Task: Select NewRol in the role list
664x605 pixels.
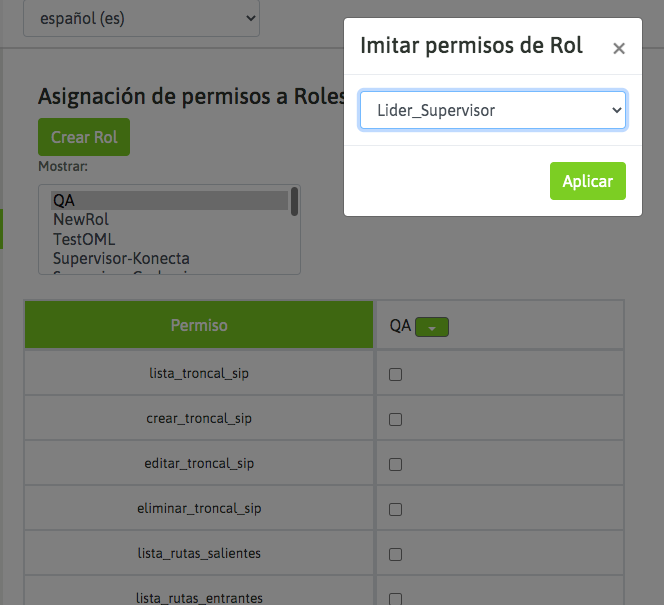Action: point(81,220)
